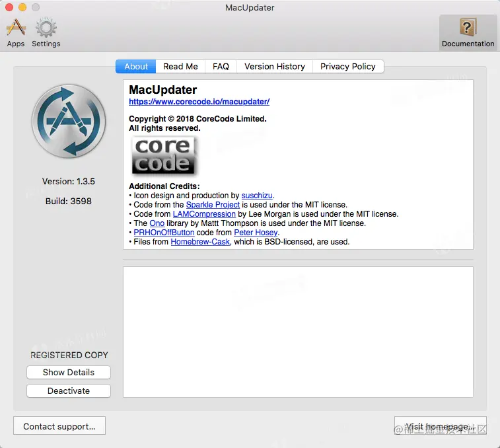Click the MacUpdater heading in About

click(163, 90)
